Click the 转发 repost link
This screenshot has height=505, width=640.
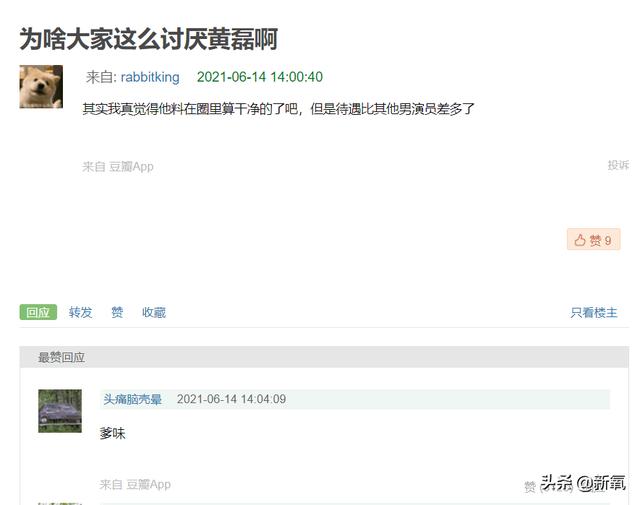click(x=80, y=312)
